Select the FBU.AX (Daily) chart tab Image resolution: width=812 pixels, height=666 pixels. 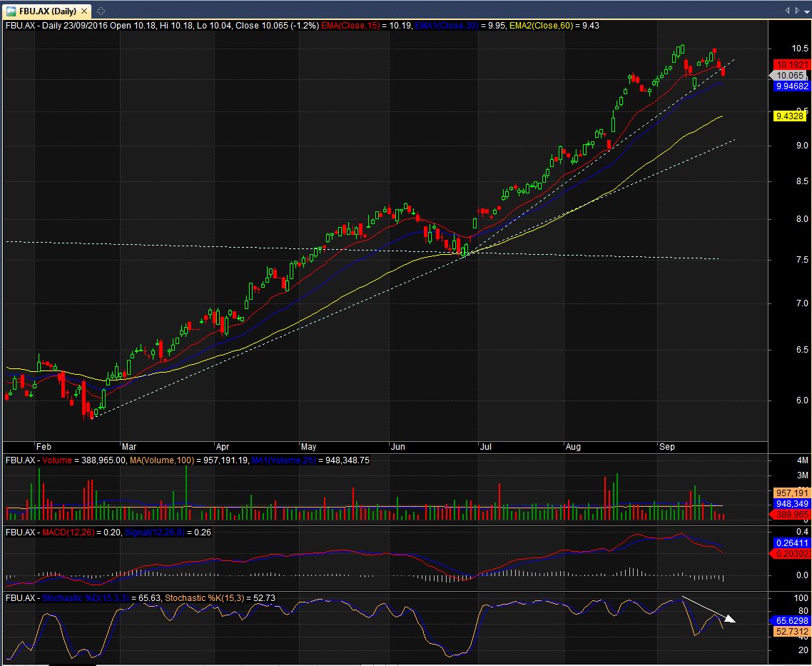46,11
